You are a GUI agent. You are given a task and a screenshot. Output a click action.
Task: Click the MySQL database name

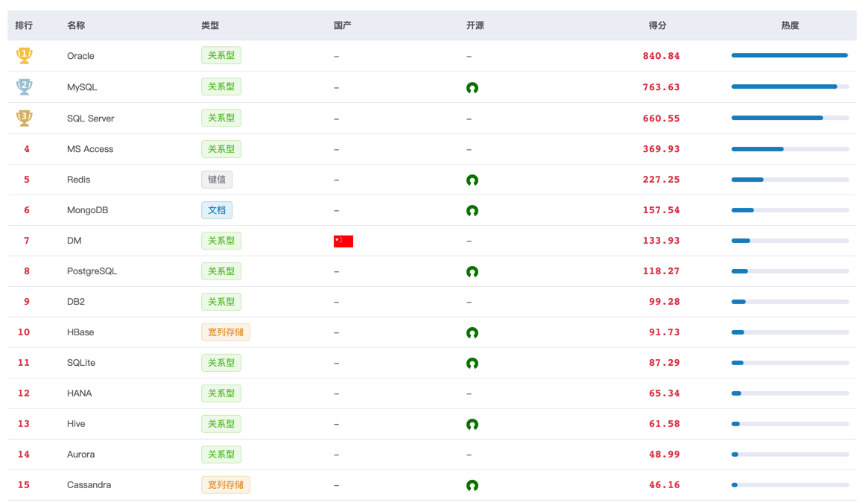pyautogui.click(x=82, y=87)
